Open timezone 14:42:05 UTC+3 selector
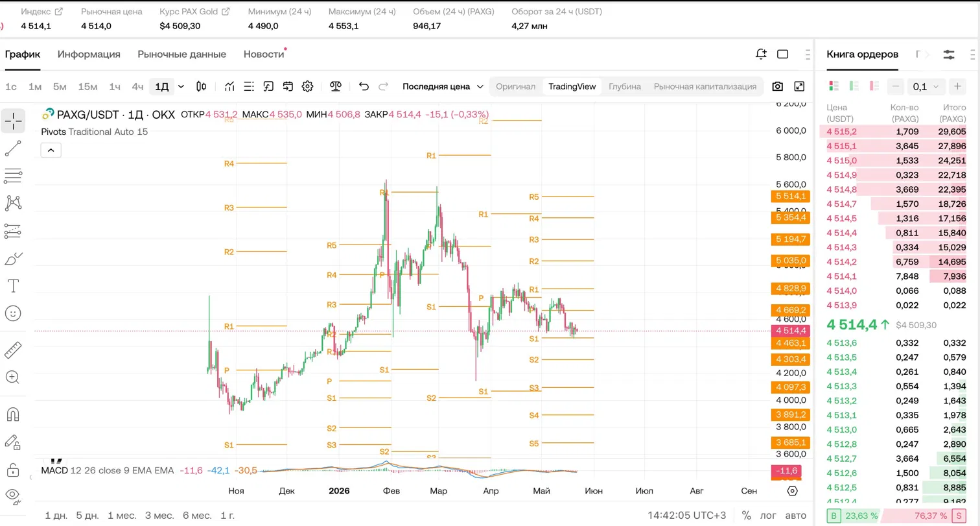The image size is (980, 526). coord(687,516)
